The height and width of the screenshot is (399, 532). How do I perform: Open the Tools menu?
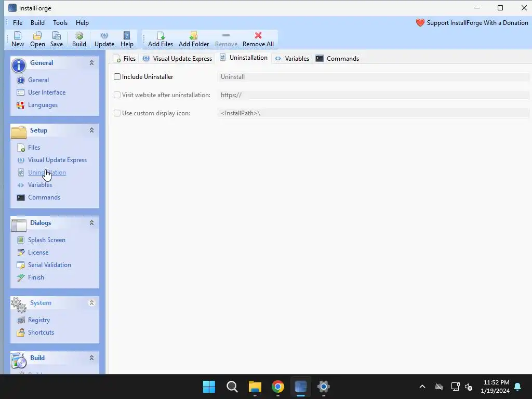(60, 23)
